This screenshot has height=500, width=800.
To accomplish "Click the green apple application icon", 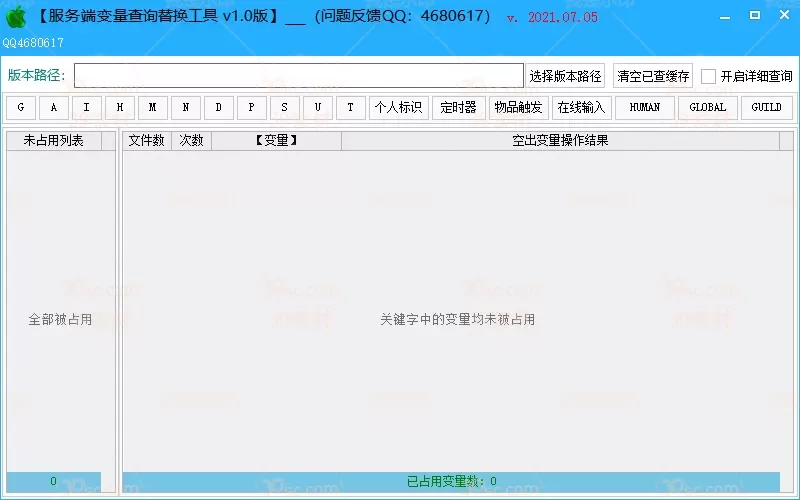I will pos(16,17).
